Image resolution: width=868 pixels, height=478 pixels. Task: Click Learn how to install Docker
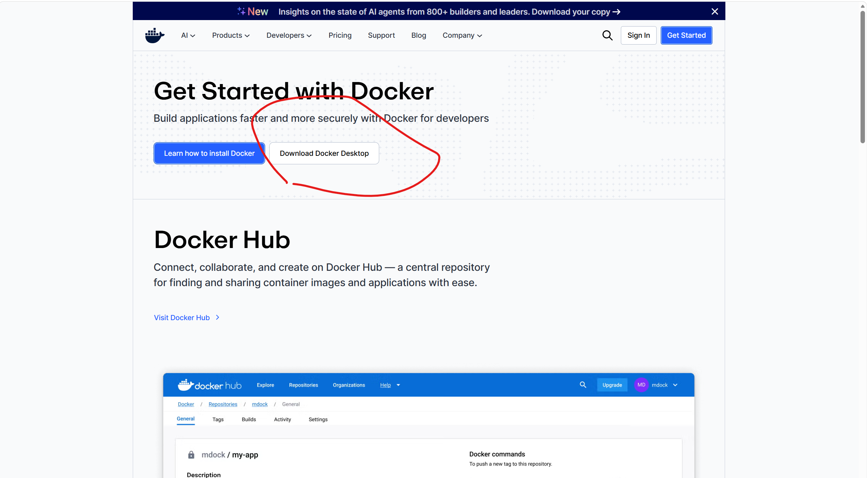click(209, 153)
